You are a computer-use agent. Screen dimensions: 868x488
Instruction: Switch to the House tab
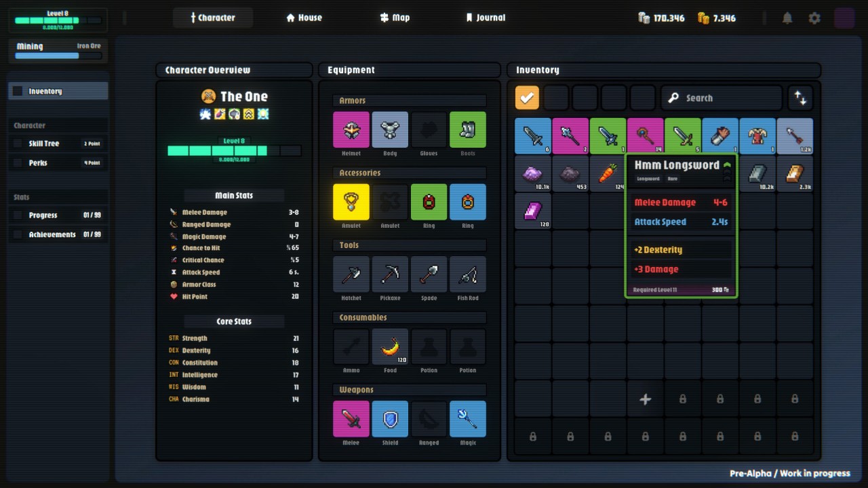point(304,18)
